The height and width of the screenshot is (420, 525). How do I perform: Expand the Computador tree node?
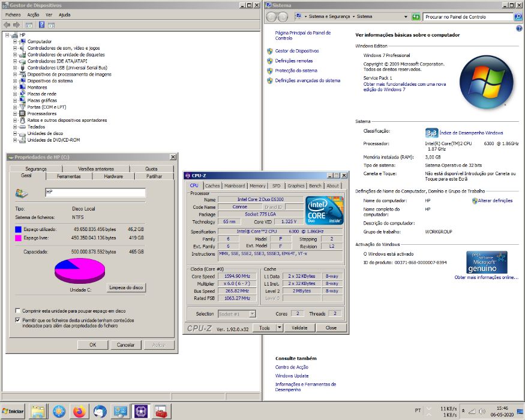[x=15, y=41]
